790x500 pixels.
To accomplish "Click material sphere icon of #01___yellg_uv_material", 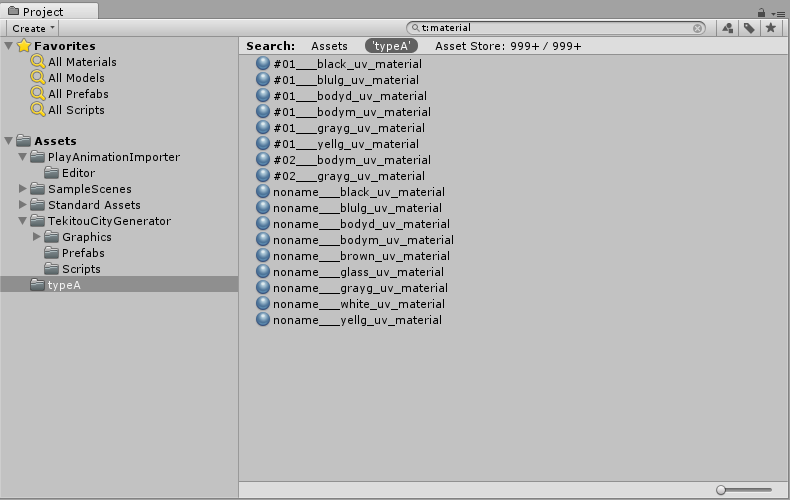I will click(x=263, y=144).
